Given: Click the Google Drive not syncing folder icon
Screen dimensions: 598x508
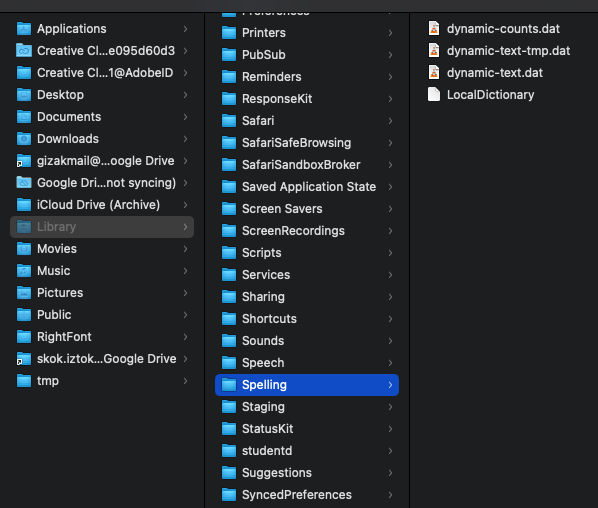Looking at the screenshot, I should pyautogui.click(x=24, y=183).
